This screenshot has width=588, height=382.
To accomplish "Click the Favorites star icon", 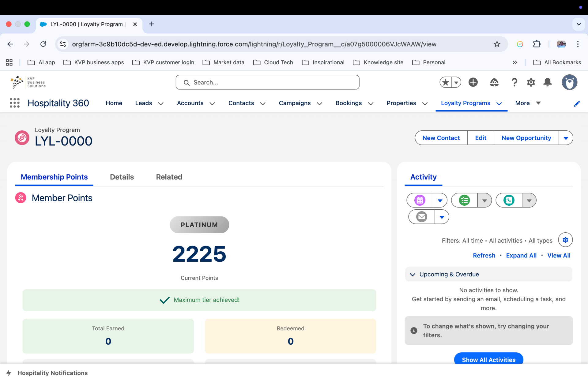I will 446,82.
